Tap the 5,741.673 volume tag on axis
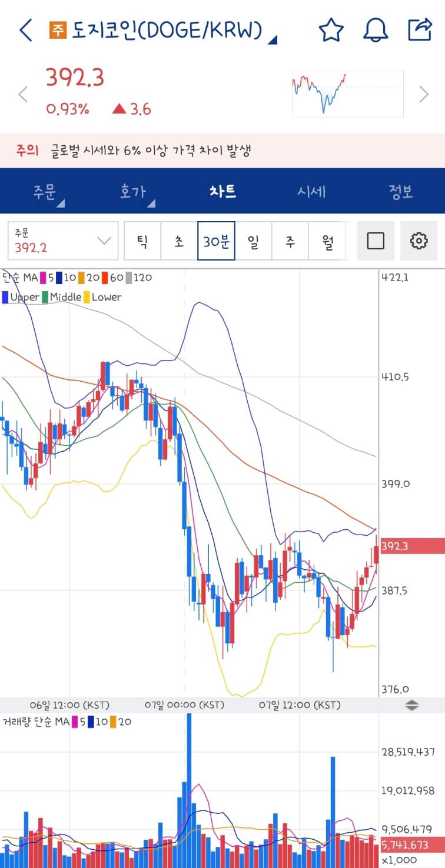 tap(412, 844)
